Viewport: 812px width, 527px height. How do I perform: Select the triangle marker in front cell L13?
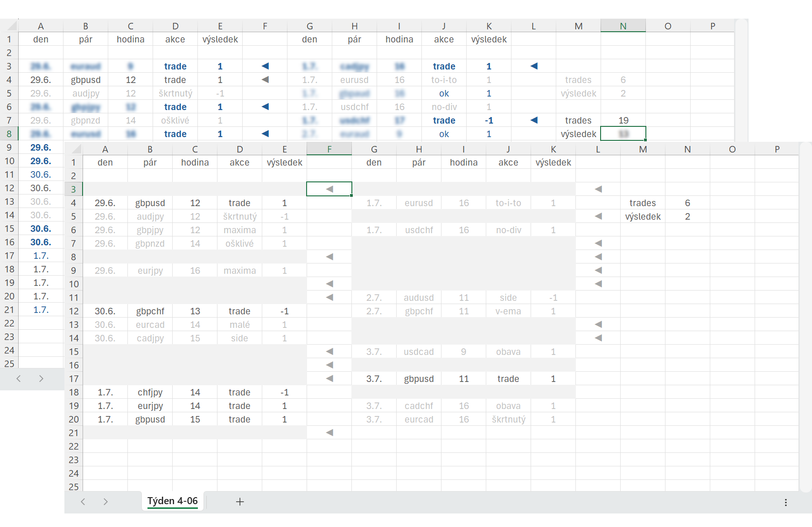tap(598, 325)
